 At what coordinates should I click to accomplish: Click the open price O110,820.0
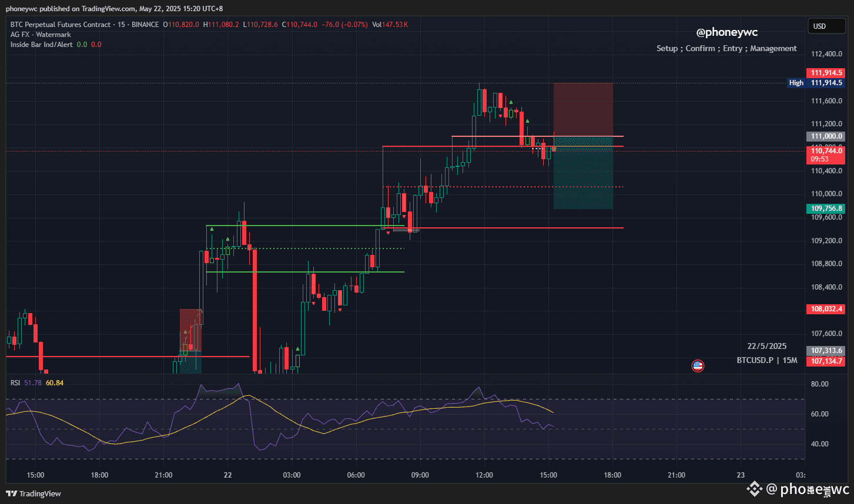pos(181,25)
